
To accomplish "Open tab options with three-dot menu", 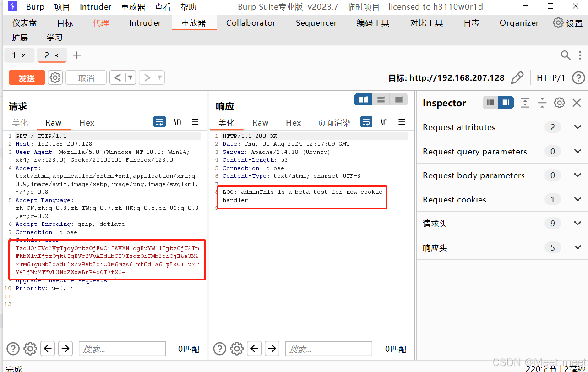I will tap(580, 55).
